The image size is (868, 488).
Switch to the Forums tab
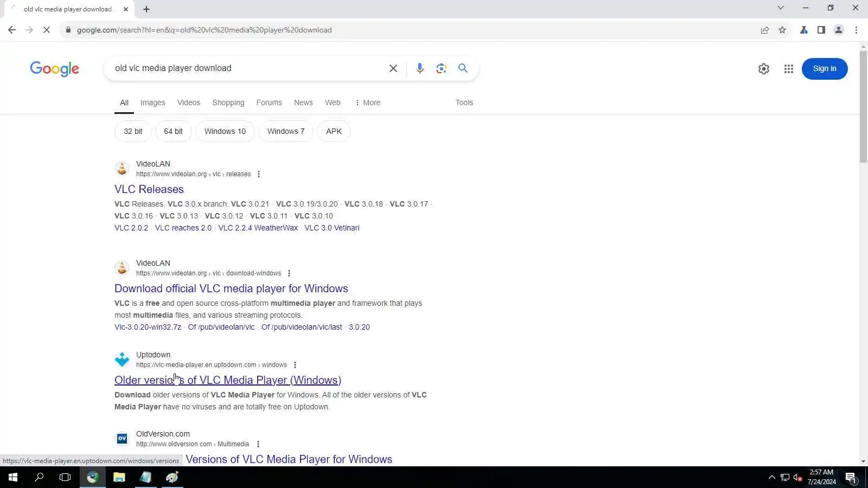(269, 102)
